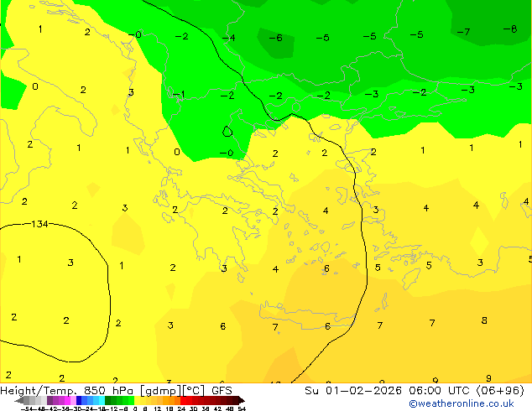Screen dimensions: 532x411
Task: Open the weatheronline.co.uk copyright link
Action: pos(462,403)
